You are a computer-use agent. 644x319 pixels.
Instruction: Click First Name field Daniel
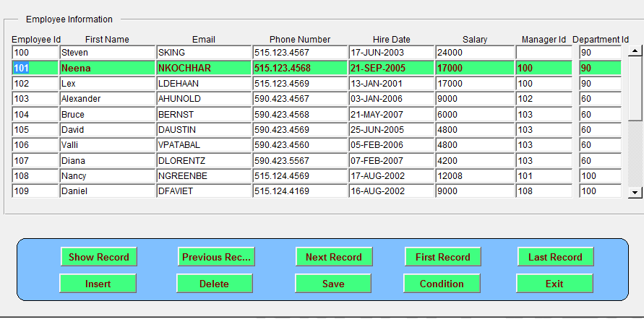108,191
